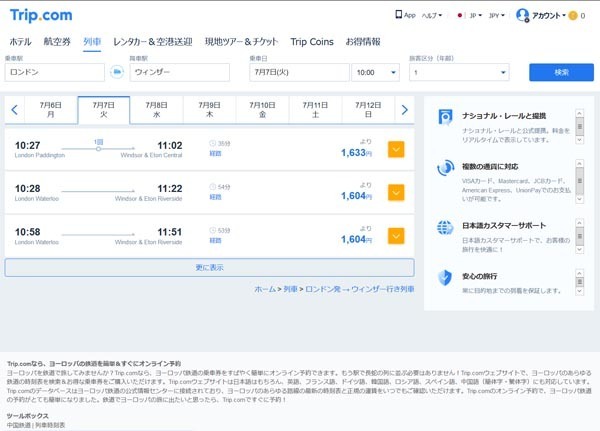The image size is (600, 431).
Task: Click the Japanese customer support globe icon
Action: click(x=445, y=227)
